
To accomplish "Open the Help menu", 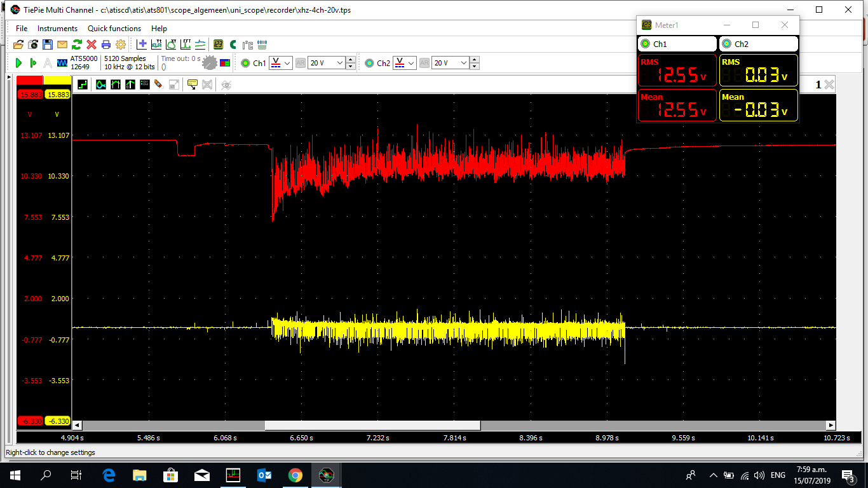I will tap(159, 28).
